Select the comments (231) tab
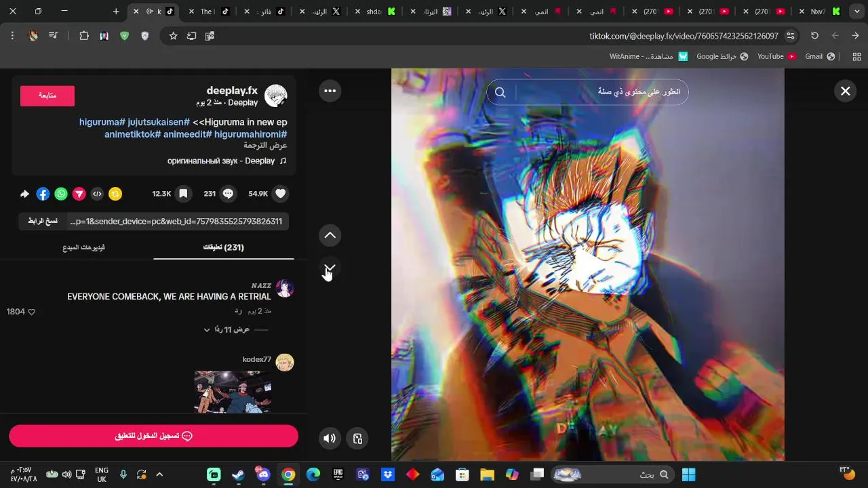Screen dimensions: 868x488 pyautogui.click(x=224, y=247)
